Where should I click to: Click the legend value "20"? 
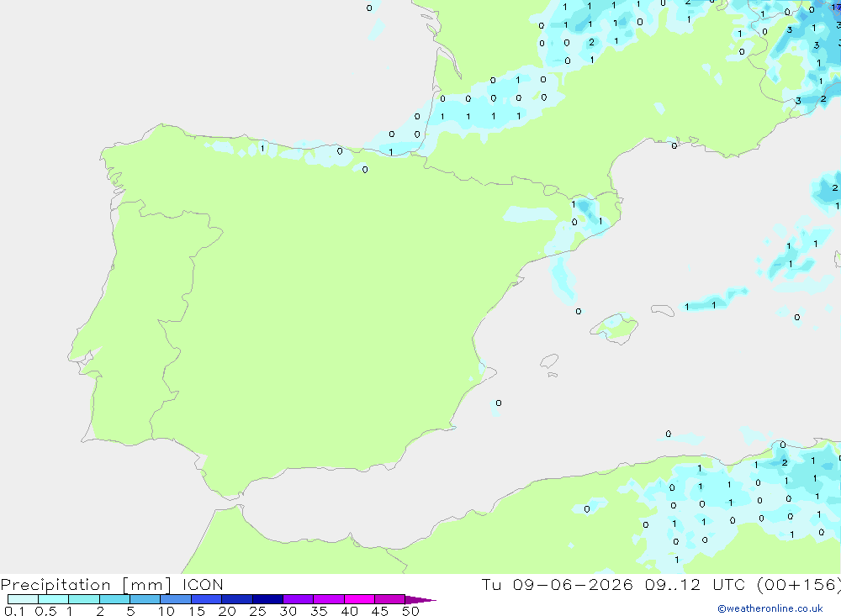click(227, 611)
